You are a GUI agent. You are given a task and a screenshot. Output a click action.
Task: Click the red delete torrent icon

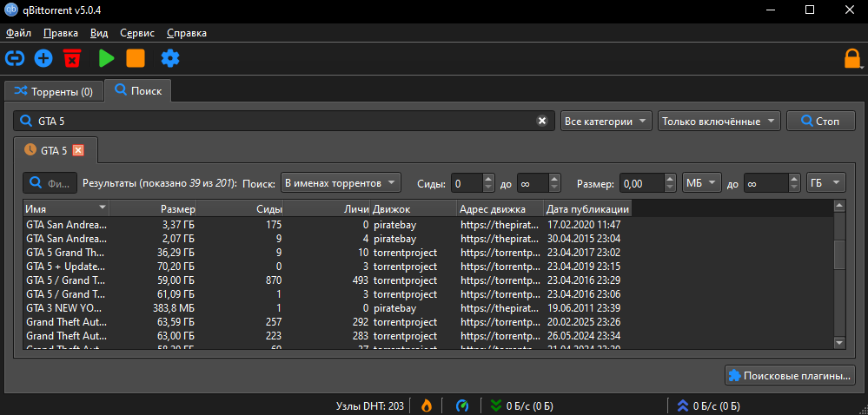[72, 58]
